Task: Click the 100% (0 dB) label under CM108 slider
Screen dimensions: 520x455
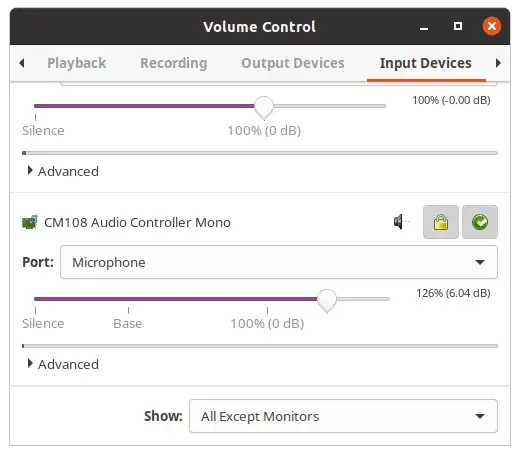Action: [x=267, y=323]
